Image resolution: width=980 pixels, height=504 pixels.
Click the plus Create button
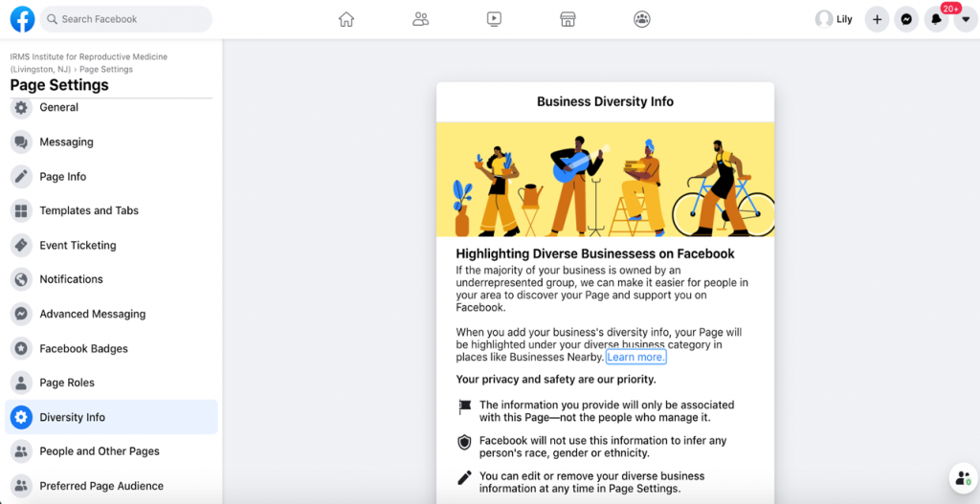coord(877,19)
